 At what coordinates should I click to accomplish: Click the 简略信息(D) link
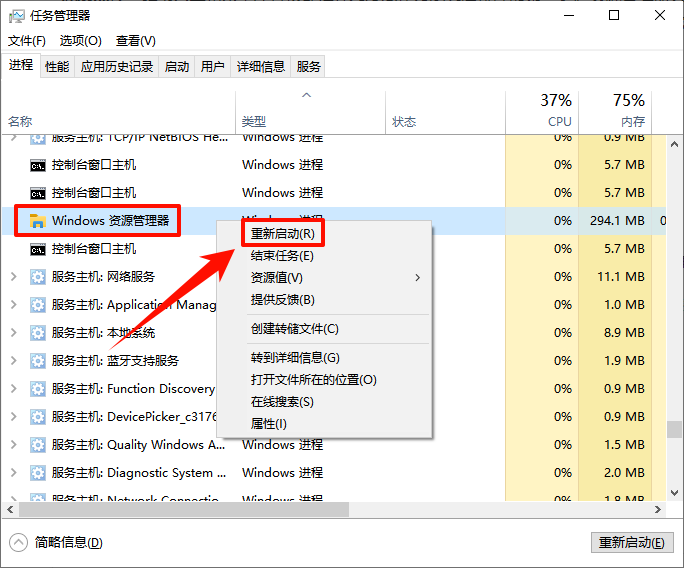pyautogui.click(x=68, y=543)
